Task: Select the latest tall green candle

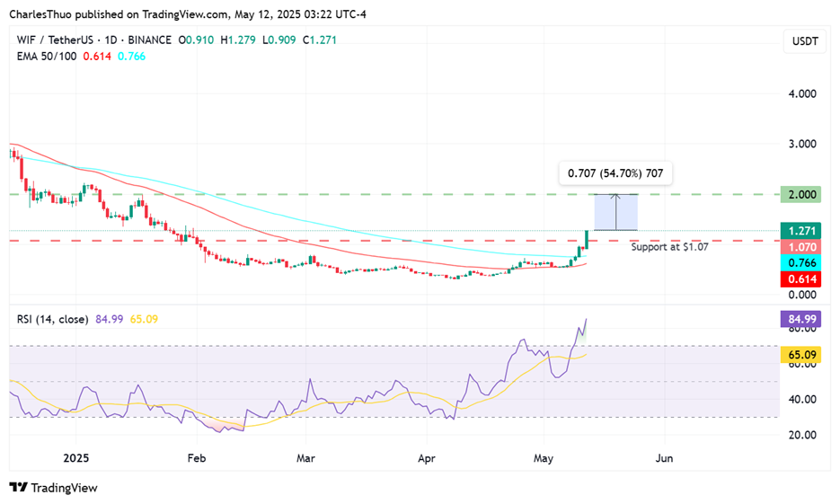Action: [x=587, y=239]
